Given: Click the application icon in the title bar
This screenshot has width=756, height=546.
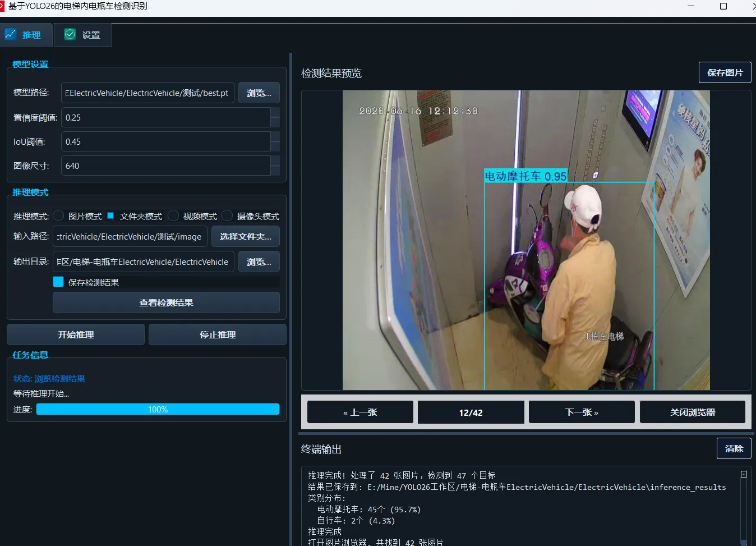Looking at the screenshot, I should click(x=6, y=6).
